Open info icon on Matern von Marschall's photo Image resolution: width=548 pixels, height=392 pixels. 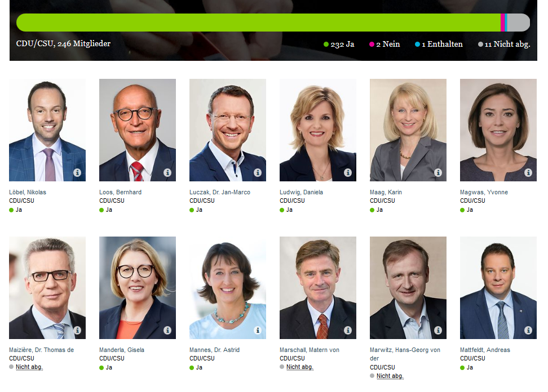[x=348, y=330]
